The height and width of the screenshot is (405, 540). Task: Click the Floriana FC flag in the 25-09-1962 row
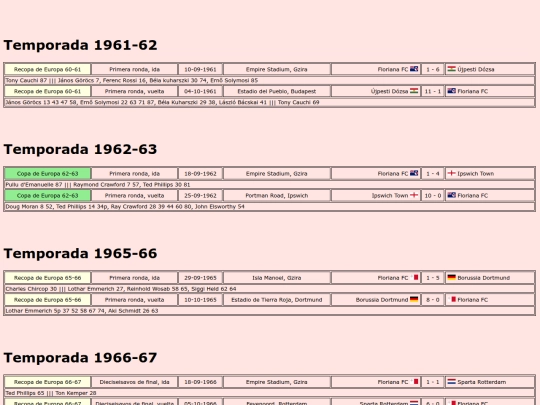coord(451,195)
